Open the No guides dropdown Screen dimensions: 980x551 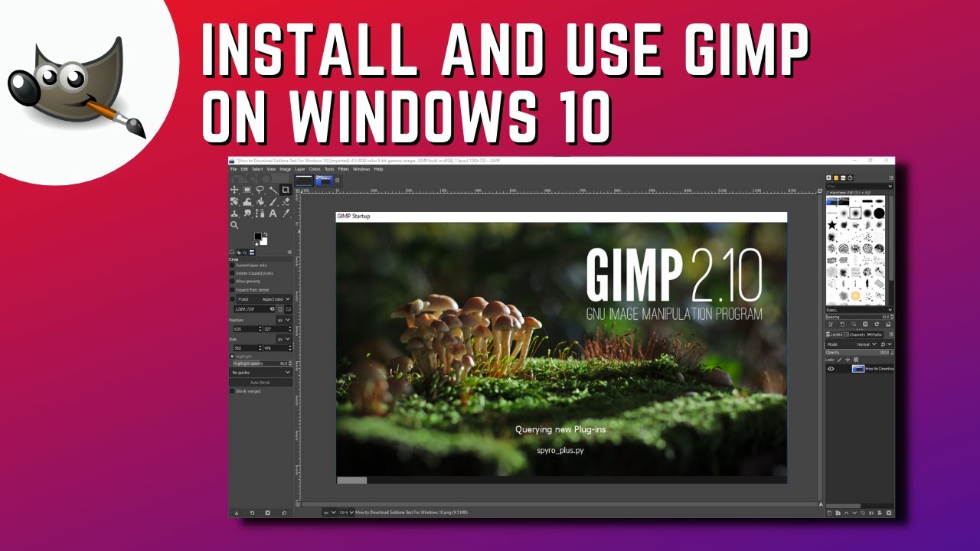pos(261,373)
